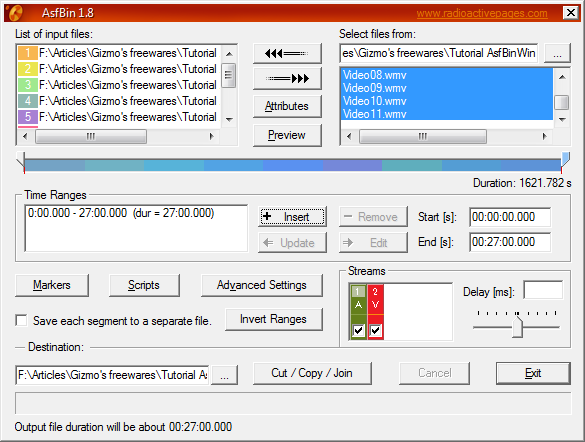Click the Insert time range button

click(x=292, y=217)
